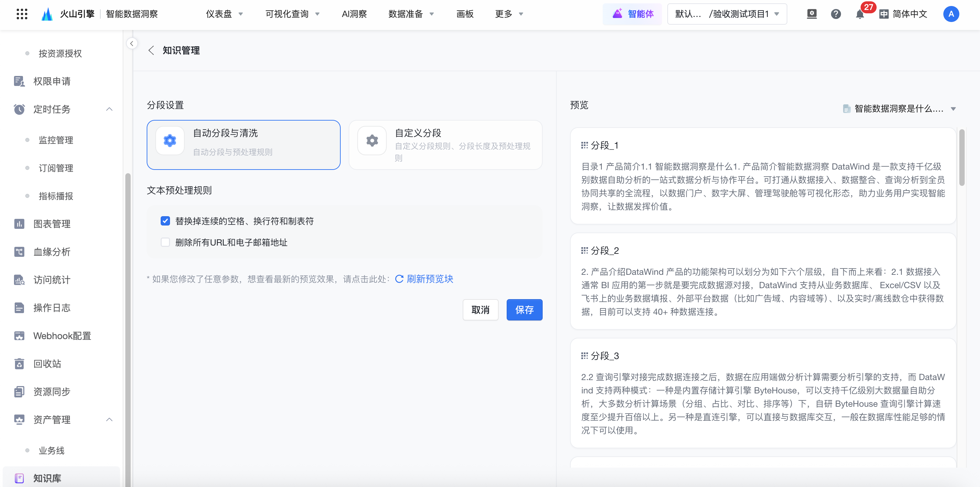Open the 画板 menu item
The width and height of the screenshot is (980, 487).
click(465, 14)
